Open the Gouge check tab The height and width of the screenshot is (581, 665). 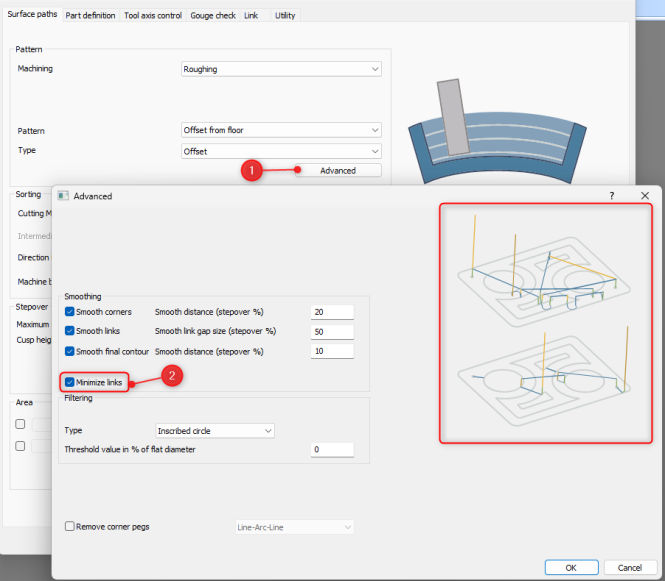pos(213,16)
